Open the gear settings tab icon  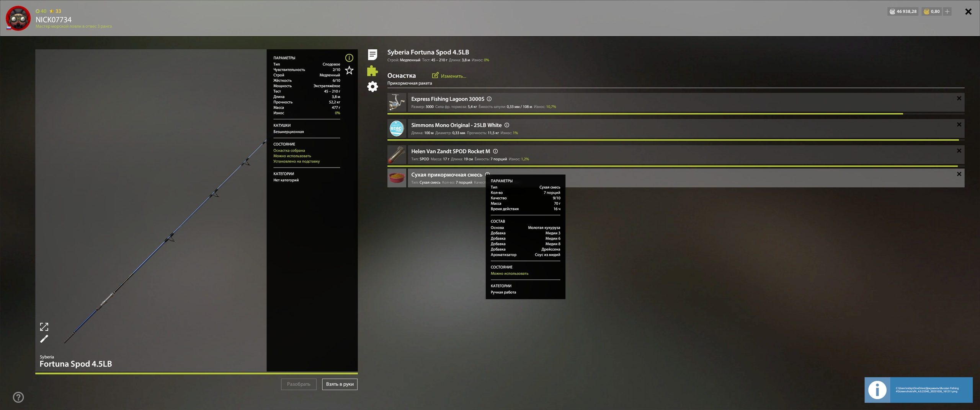pyautogui.click(x=372, y=87)
